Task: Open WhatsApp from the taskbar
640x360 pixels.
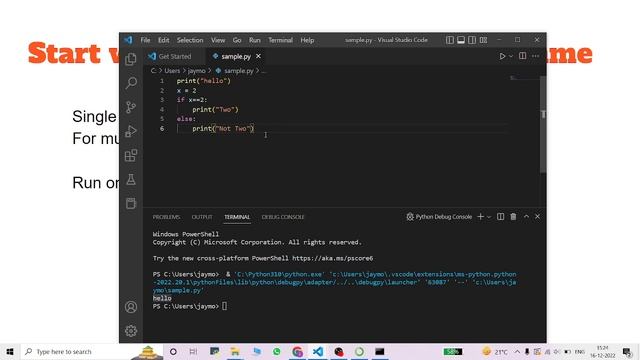Action: click(x=277, y=351)
